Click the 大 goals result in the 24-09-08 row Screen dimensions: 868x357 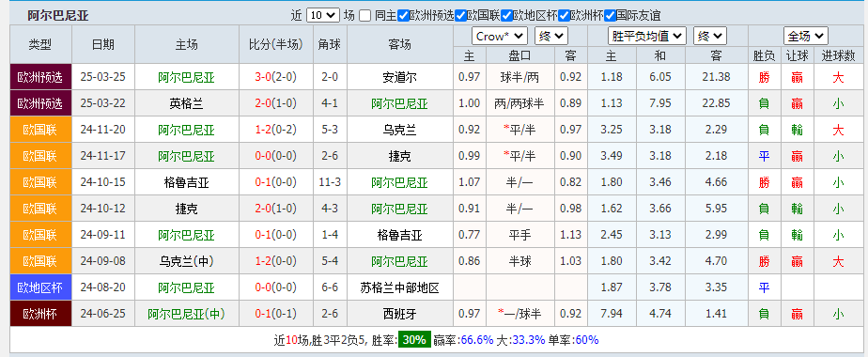(838, 261)
